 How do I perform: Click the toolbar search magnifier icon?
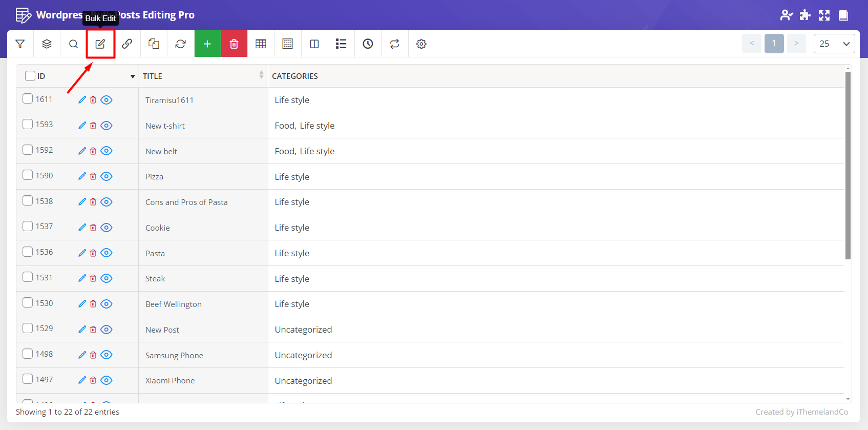click(x=74, y=44)
